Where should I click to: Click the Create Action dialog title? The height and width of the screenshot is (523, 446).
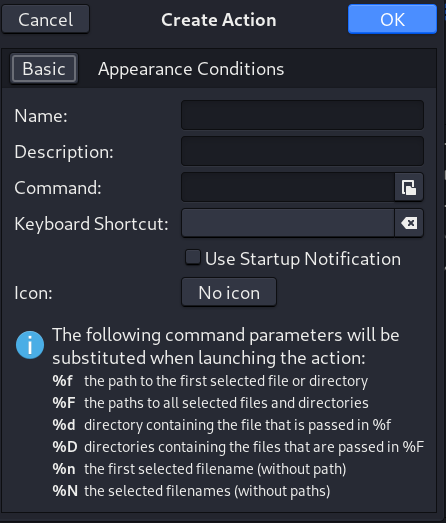tap(219, 20)
